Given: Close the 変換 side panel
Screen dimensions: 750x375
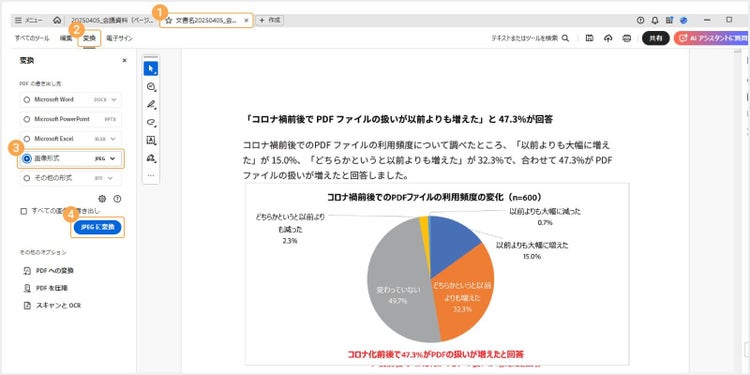Looking at the screenshot, I should tap(124, 61).
